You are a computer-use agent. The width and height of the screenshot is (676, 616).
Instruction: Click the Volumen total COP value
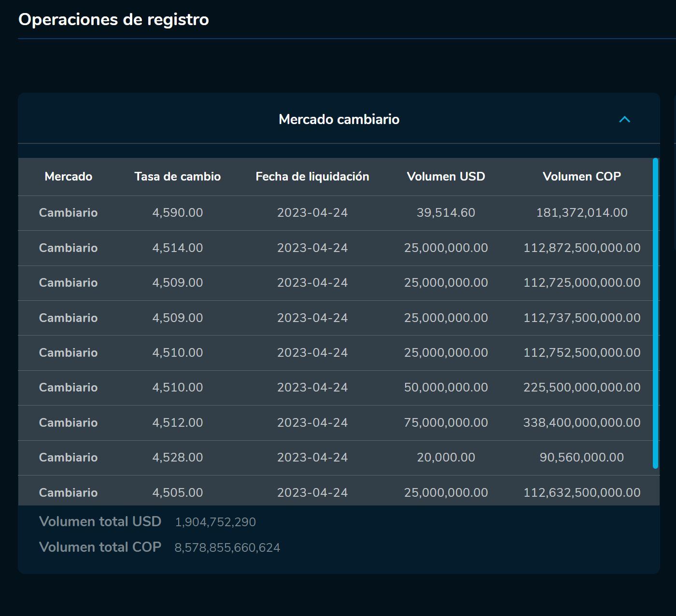click(227, 548)
